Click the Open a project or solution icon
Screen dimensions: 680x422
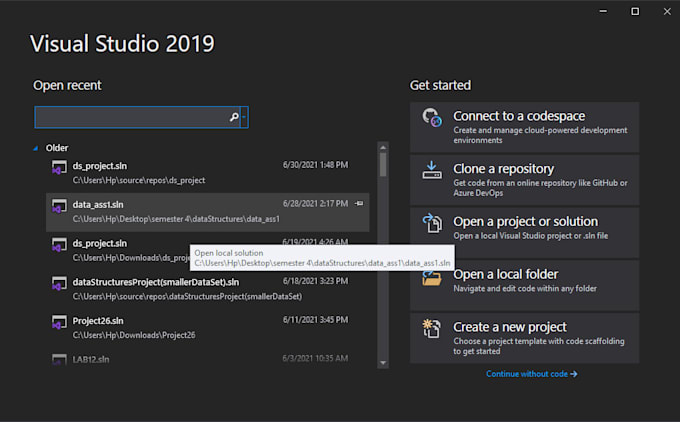[x=432, y=224]
